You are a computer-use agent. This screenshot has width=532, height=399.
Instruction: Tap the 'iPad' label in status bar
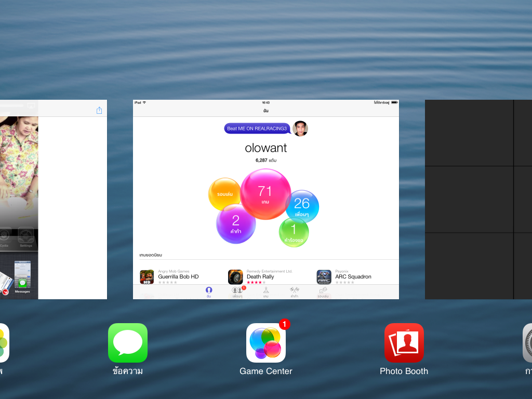point(138,102)
